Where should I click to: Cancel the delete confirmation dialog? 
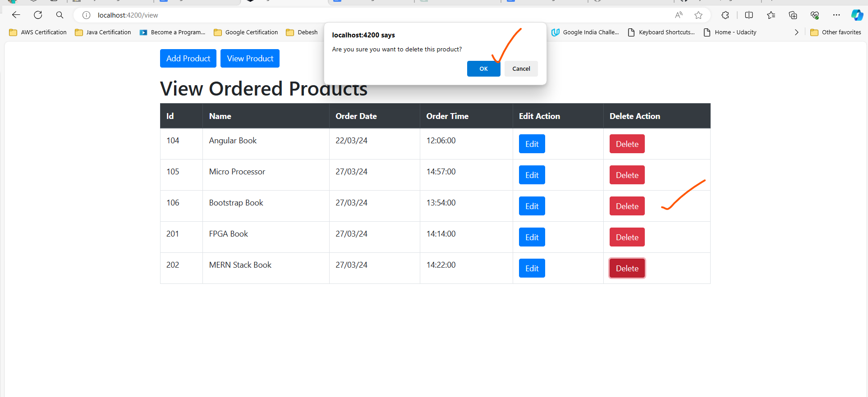point(521,68)
